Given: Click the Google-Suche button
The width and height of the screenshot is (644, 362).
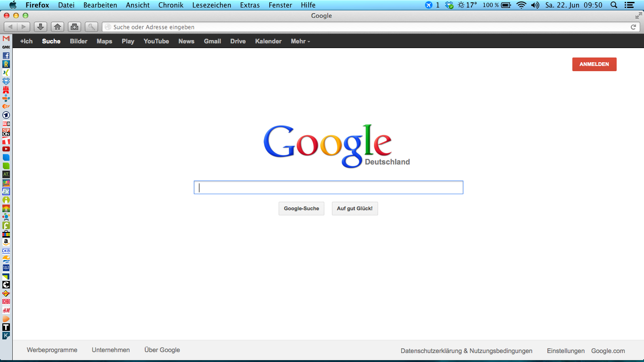Looking at the screenshot, I should [301, 208].
